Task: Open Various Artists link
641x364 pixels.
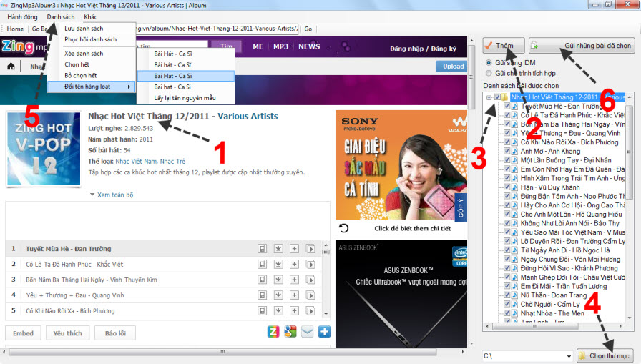Action: [x=248, y=116]
